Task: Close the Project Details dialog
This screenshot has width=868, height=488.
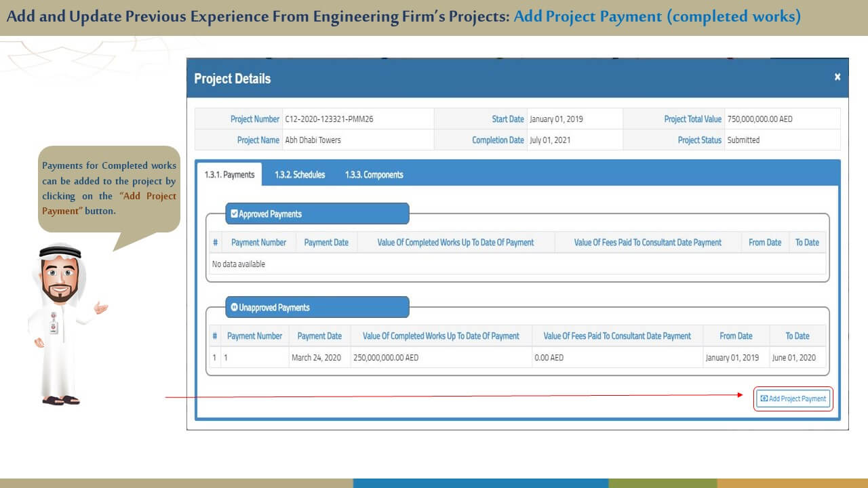Action: point(837,77)
